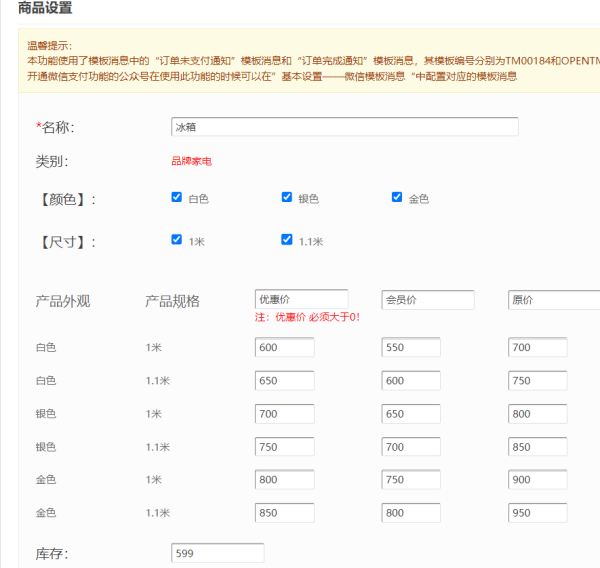The height and width of the screenshot is (568, 600).
Task: Click the 库存 field showing 599
Action: pyautogui.click(x=217, y=553)
